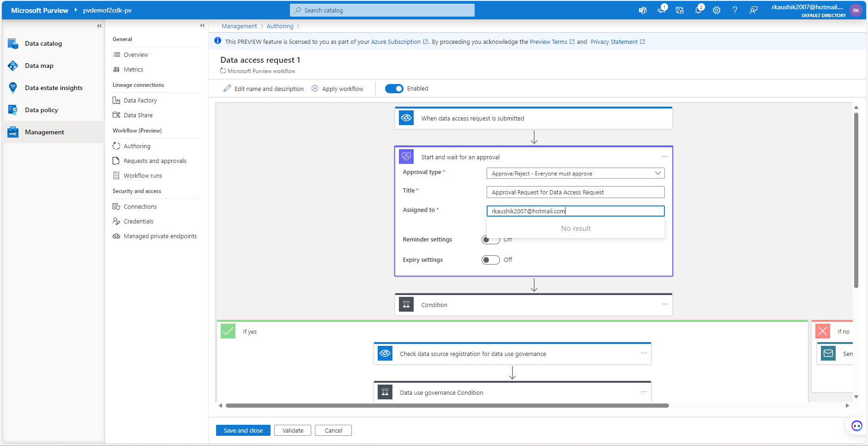Click the Assigned to email field
Image resolution: width=868 pixels, height=446 pixels.
pos(576,211)
